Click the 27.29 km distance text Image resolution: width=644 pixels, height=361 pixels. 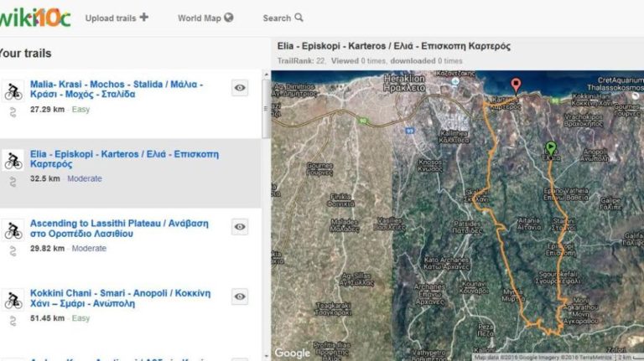point(47,110)
